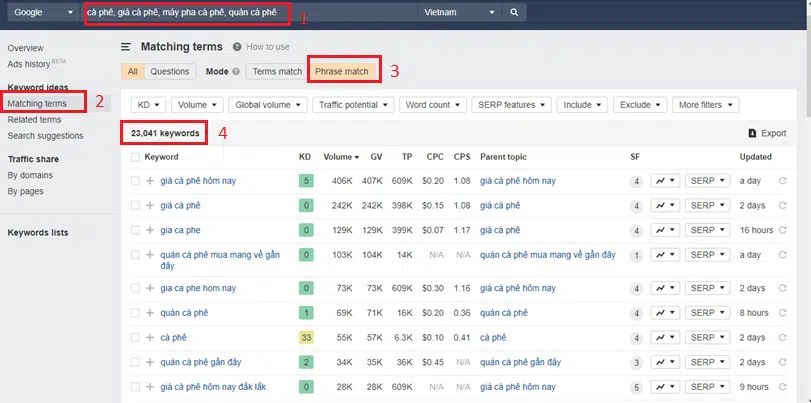Open trend chart for 'giá cà phê hôm nay'

pyautogui.click(x=665, y=181)
